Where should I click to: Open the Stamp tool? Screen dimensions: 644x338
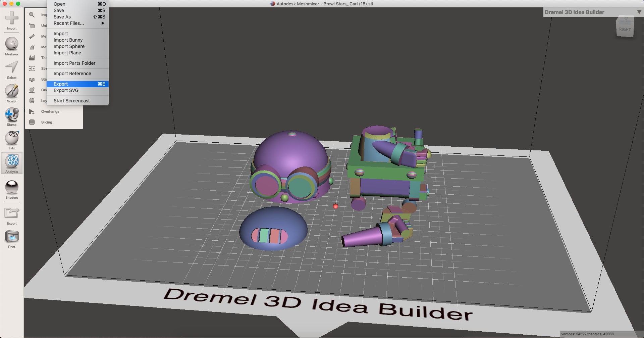tap(12, 117)
